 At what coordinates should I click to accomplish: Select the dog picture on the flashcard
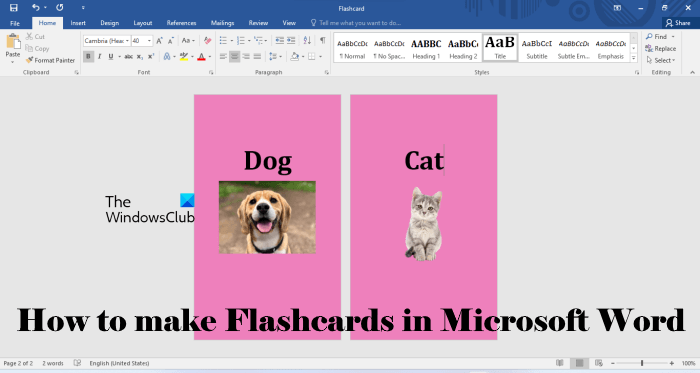(x=267, y=217)
